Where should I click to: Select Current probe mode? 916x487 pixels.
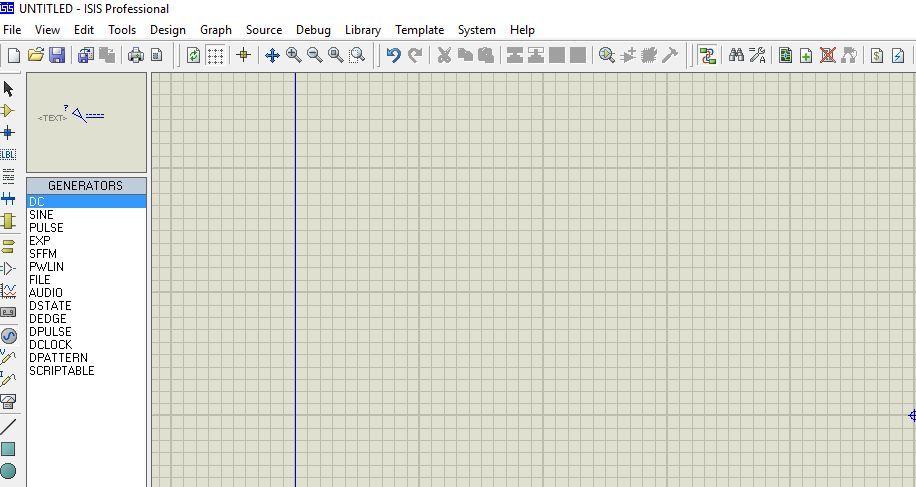tap(8, 379)
